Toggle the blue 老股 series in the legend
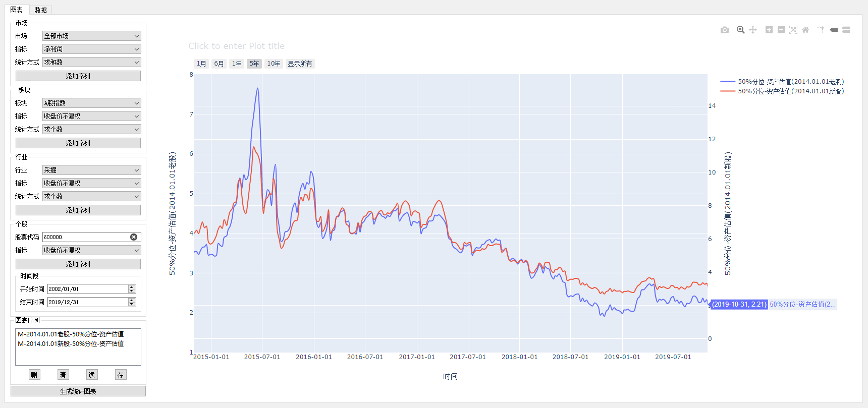868x408 pixels. pos(790,82)
